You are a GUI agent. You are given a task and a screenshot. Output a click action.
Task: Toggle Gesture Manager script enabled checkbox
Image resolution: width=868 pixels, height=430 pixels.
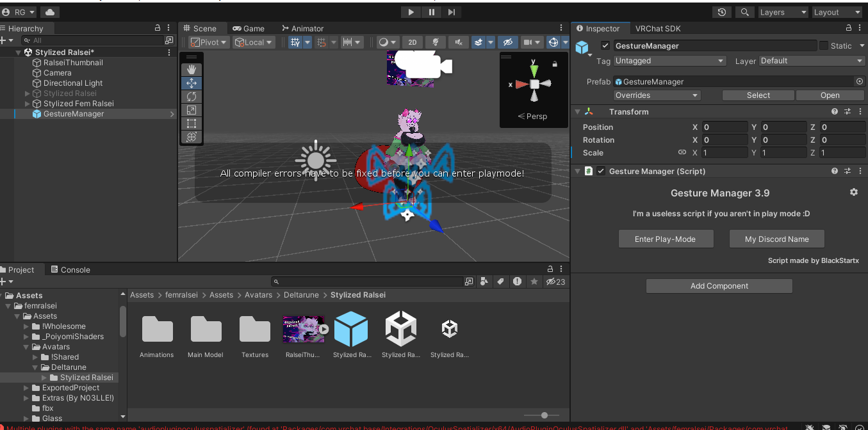[x=601, y=171]
